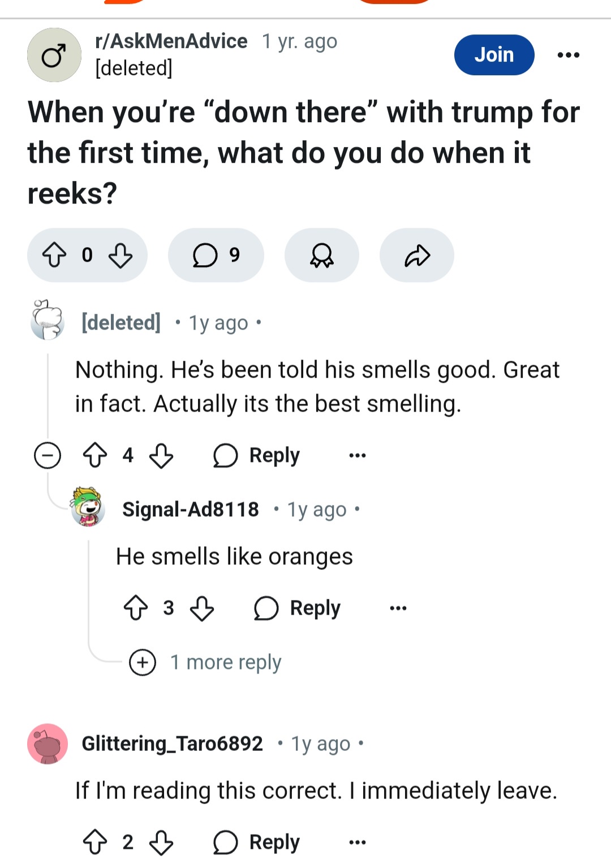Reply to 'He smells like oranges'
Screen dimensions: 611x868
(298, 608)
